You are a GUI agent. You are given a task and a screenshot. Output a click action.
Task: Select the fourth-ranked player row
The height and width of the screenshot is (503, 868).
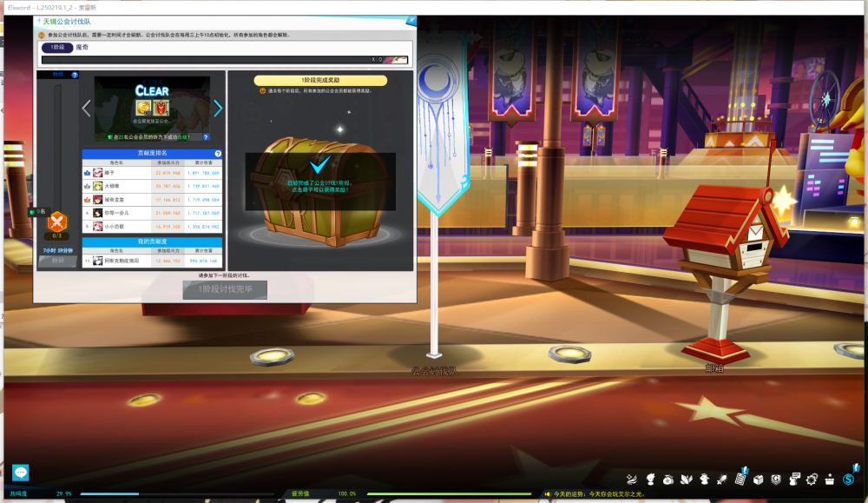click(x=152, y=213)
